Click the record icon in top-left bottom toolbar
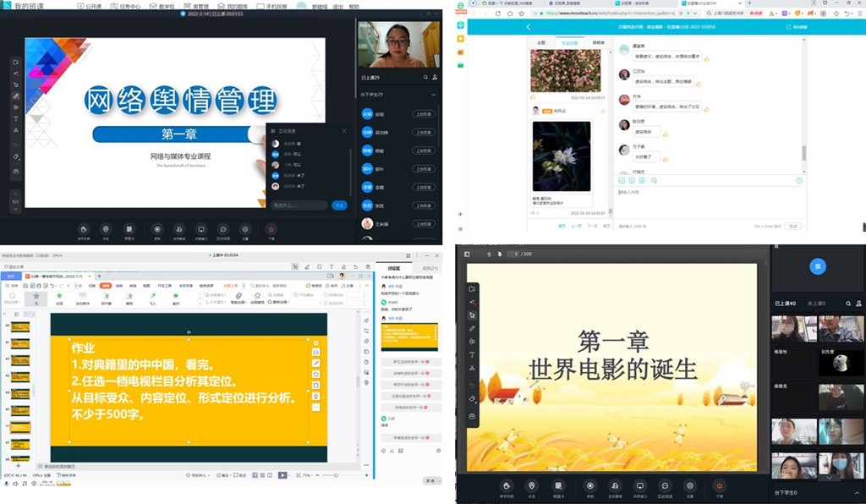Image resolution: width=866 pixels, height=504 pixels. (x=156, y=228)
